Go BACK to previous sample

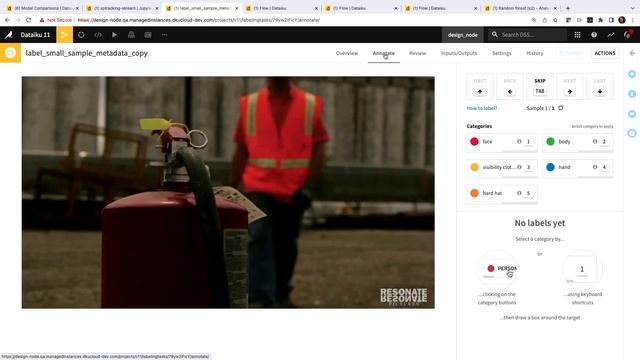pyautogui.click(x=510, y=86)
